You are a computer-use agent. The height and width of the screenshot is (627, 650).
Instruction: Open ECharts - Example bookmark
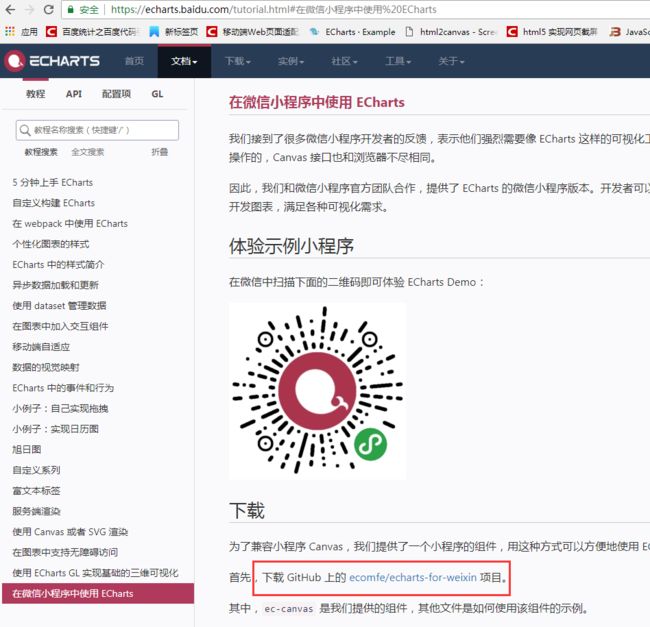352,31
